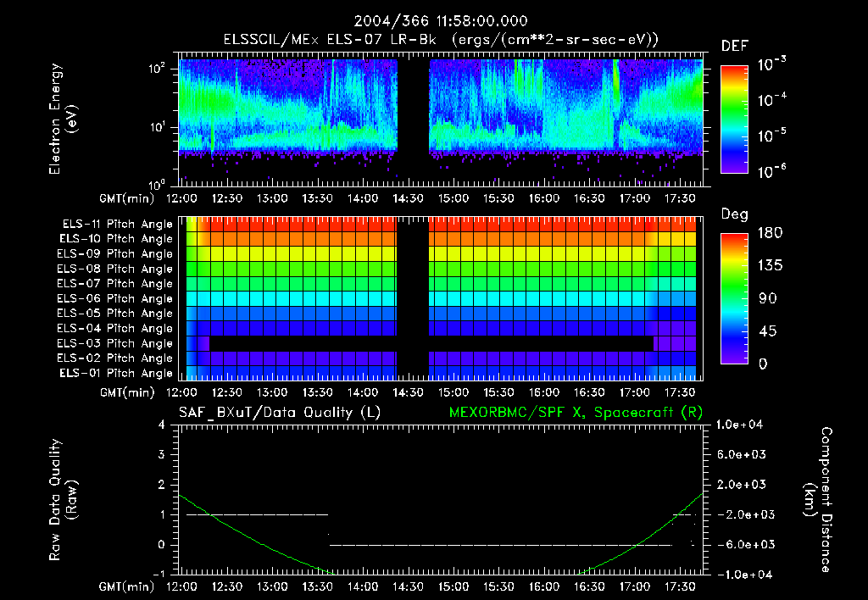Select the ELS-05 Pitch Angle row label
Viewport: 868px width, 600px height.
[115, 314]
